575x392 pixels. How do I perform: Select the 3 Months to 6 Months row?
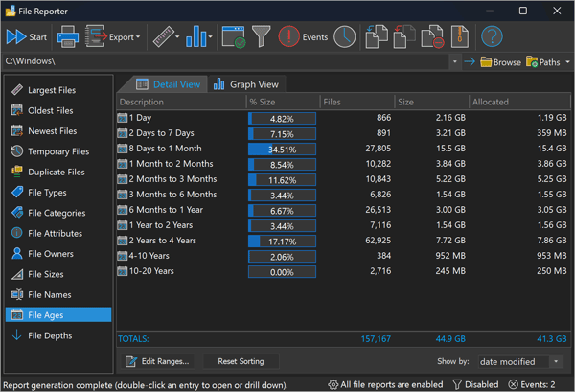click(x=343, y=195)
